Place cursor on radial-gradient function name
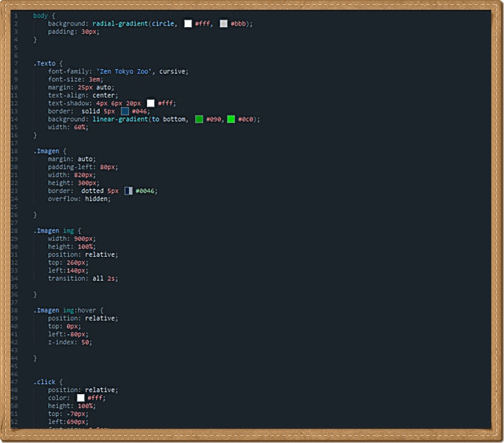504x443 pixels. [x=120, y=24]
